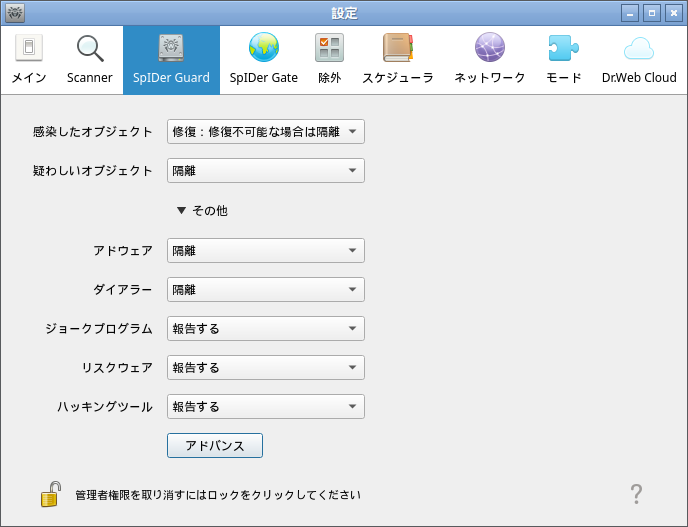Click the 感染したオブジェクト label

93,132
